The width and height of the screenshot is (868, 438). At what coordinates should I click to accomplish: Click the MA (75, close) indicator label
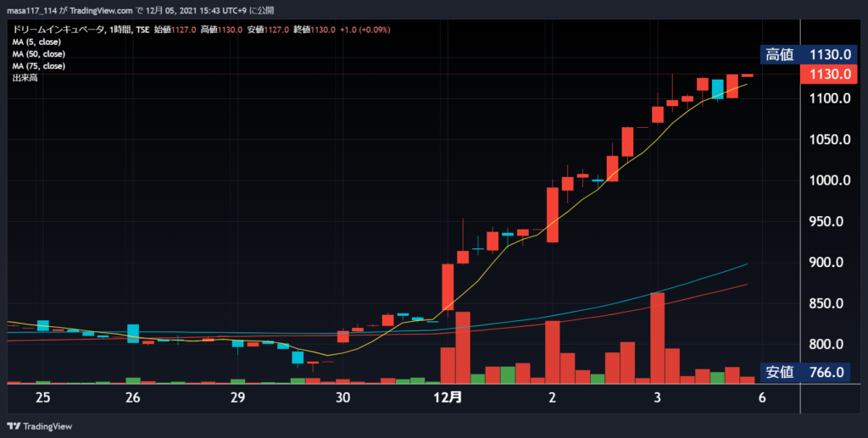39,66
